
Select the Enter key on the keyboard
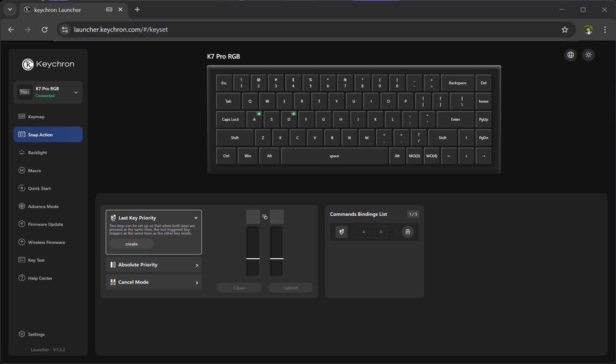tap(455, 119)
